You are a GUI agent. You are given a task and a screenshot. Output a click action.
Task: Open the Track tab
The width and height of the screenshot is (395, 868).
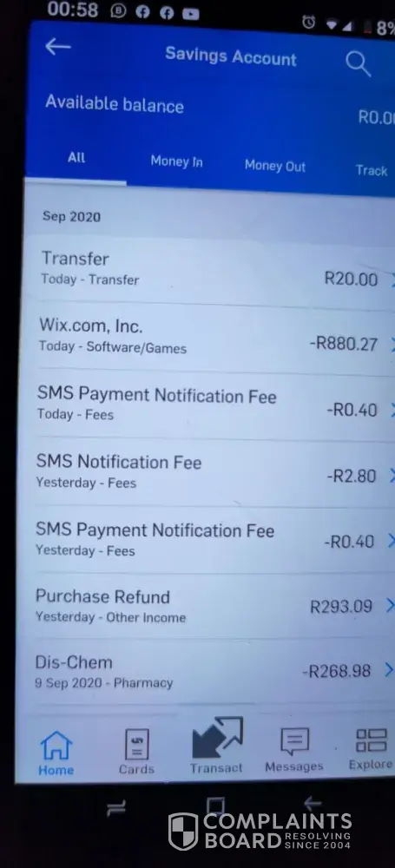(372, 170)
